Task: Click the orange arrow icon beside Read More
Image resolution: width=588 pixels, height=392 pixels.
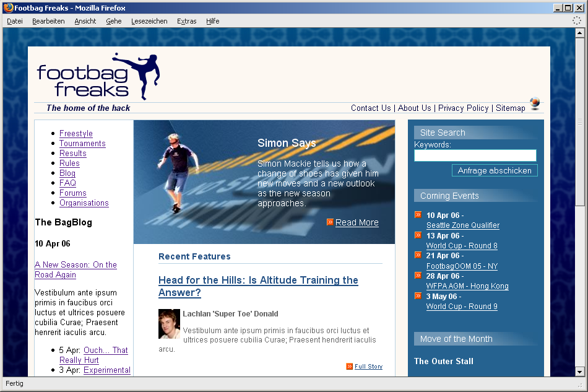Action: pyautogui.click(x=330, y=222)
